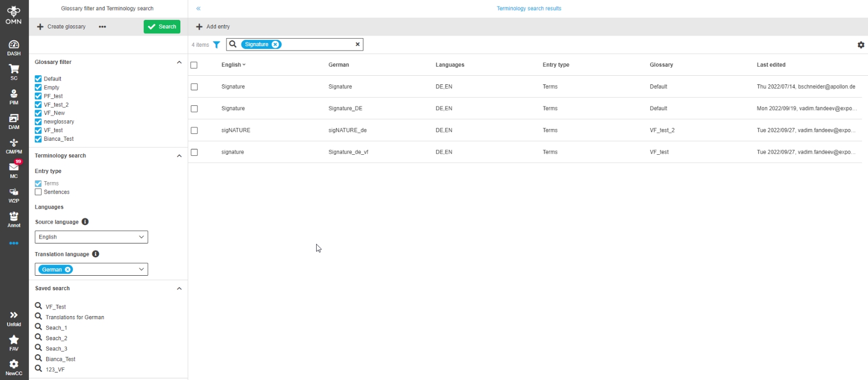Open the three-dots more options menu
The image size is (868, 380).
tap(103, 27)
